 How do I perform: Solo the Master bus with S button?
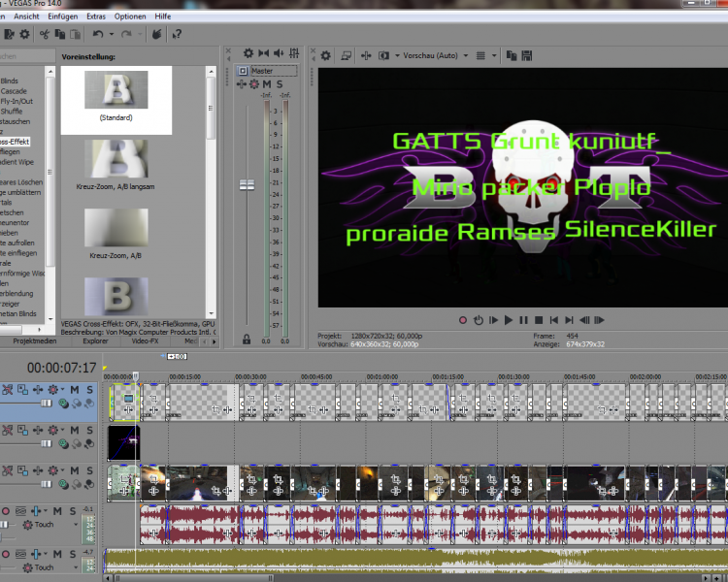[x=280, y=84]
